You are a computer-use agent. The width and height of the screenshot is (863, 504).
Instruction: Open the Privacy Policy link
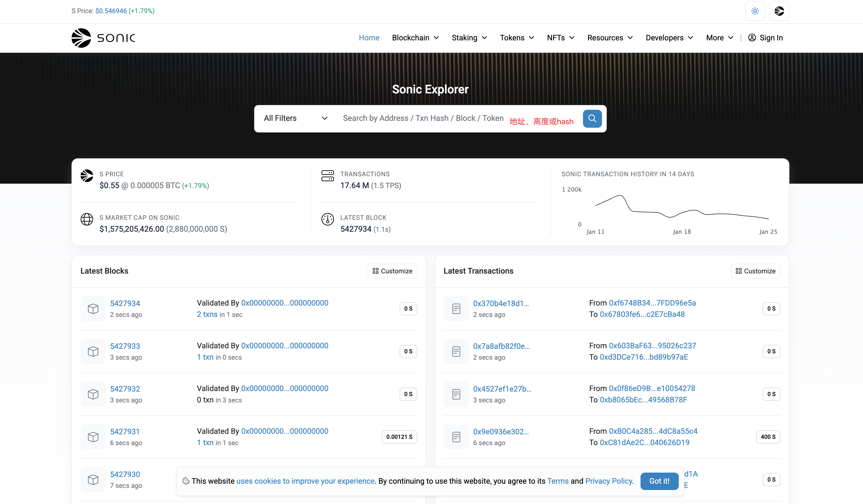608,481
